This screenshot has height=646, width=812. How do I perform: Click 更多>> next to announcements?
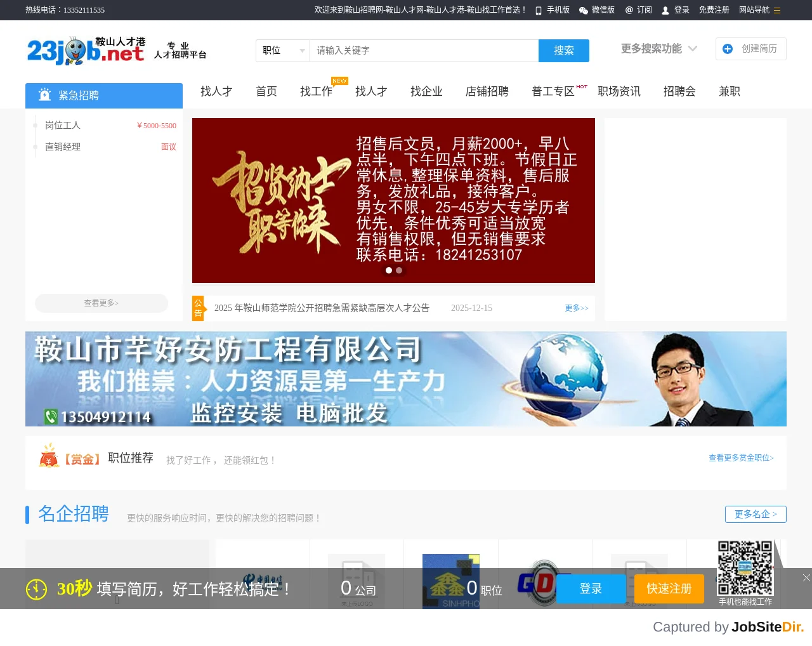tap(577, 308)
